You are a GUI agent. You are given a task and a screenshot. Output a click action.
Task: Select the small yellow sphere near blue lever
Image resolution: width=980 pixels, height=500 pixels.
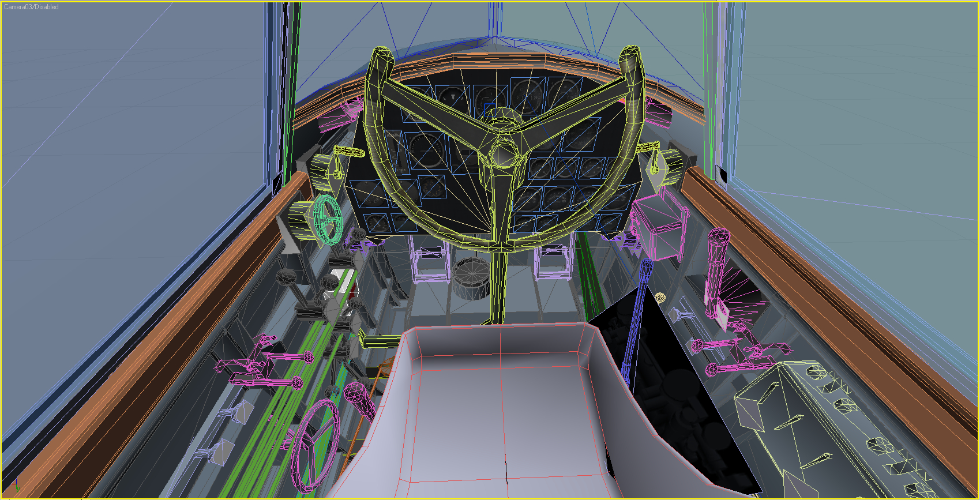click(660, 298)
